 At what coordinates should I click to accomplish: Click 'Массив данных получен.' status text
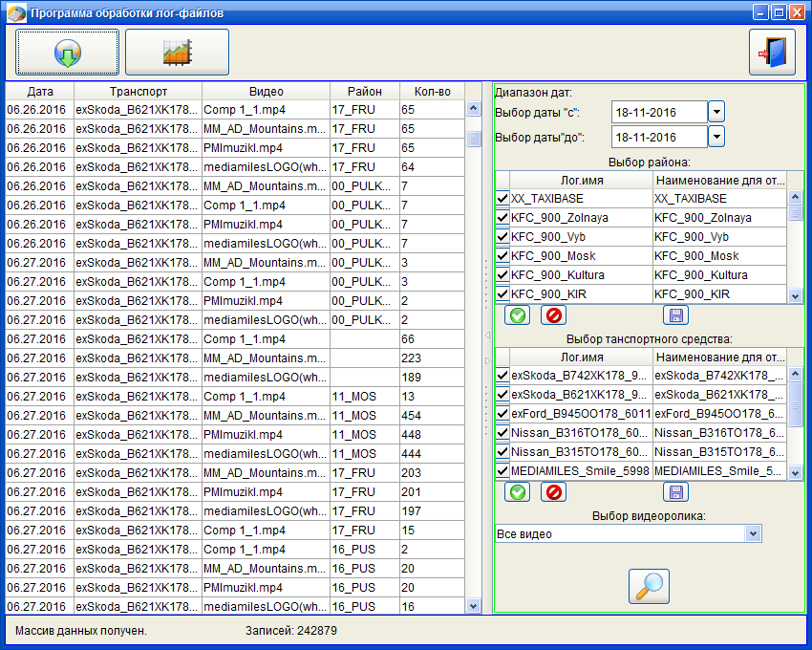tap(81, 631)
